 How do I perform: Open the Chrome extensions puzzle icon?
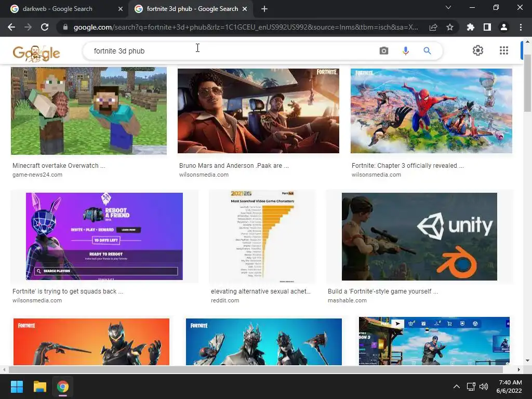(470, 27)
